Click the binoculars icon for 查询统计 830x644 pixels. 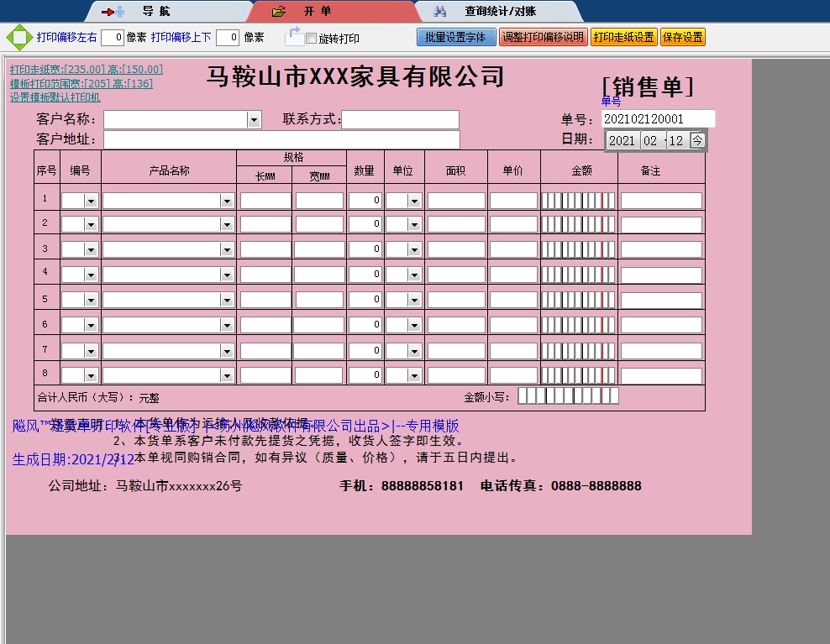pos(439,12)
